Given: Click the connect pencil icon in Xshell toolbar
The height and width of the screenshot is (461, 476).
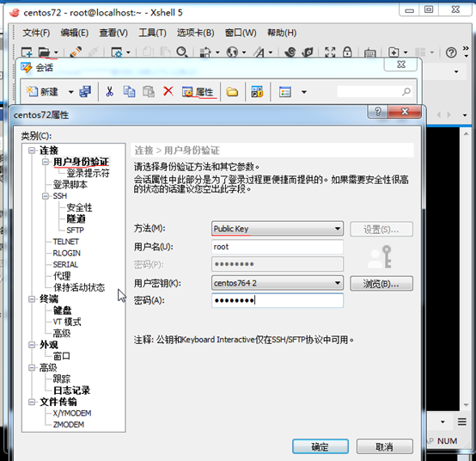Looking at the screenshot, I should click(76, 52).
